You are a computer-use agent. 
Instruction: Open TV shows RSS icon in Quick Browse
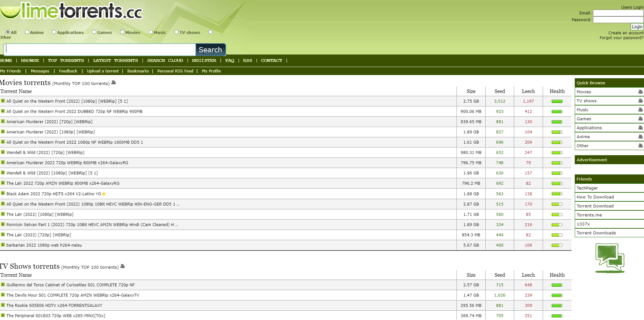click(640, 101)
